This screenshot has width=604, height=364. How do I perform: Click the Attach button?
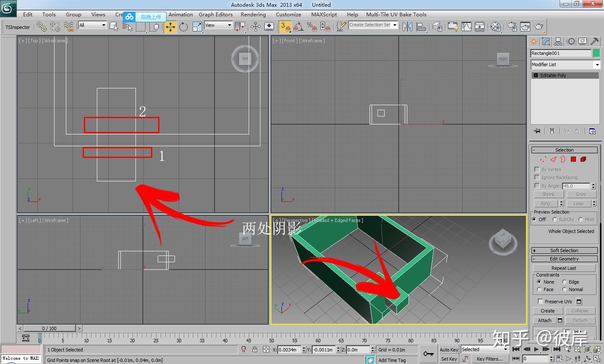click(544, 320)
